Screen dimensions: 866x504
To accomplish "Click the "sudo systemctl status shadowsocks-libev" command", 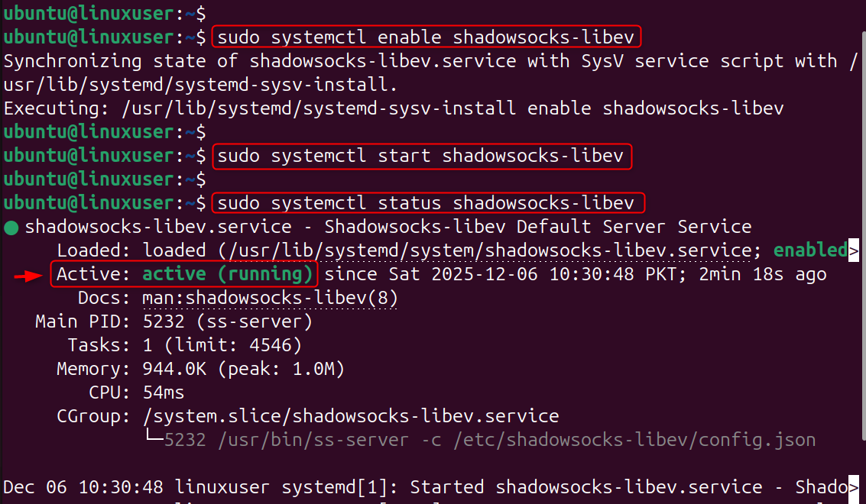I will click(x=426, y=204).
